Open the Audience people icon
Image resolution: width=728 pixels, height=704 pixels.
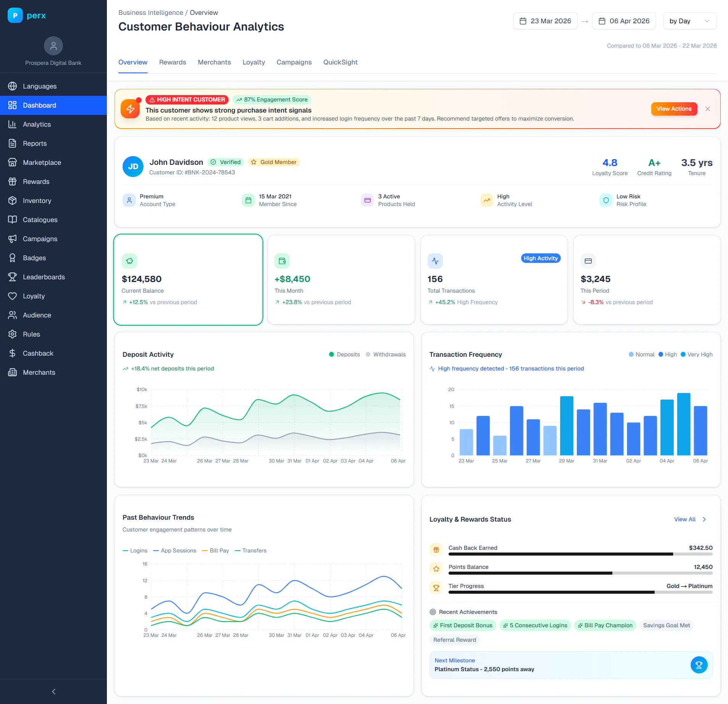13,315
